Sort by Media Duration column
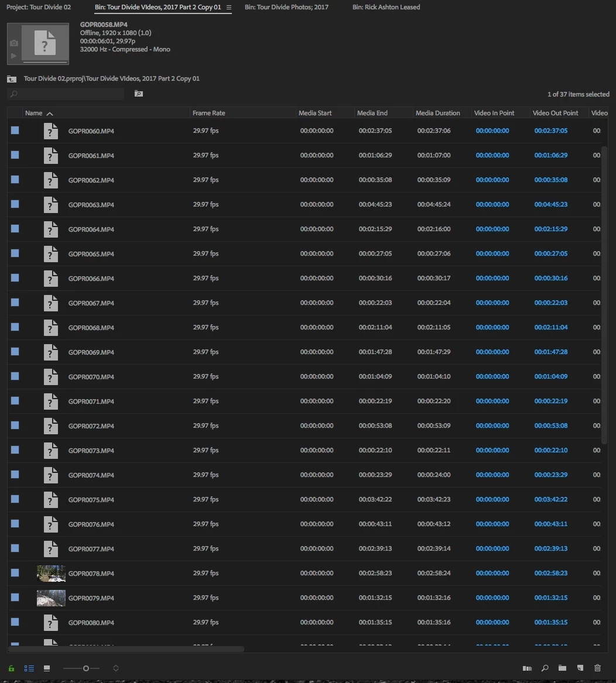 click(x=437, y=114)
